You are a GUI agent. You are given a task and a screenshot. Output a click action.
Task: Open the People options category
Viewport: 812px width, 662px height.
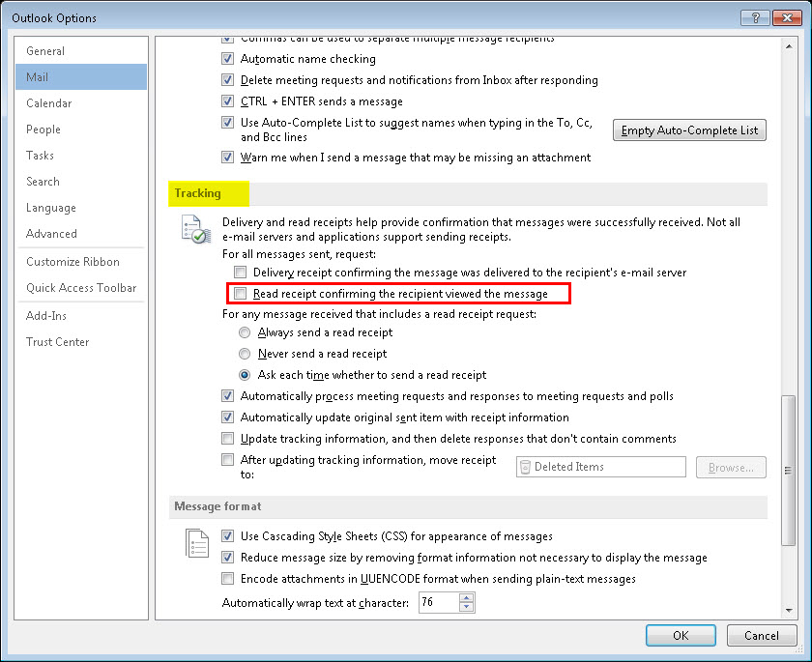click(81, 129)
